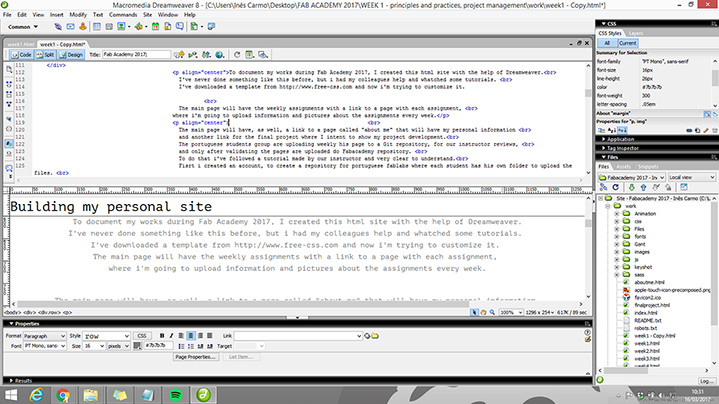Click the Insert Table icon

[x=97, y=27]
